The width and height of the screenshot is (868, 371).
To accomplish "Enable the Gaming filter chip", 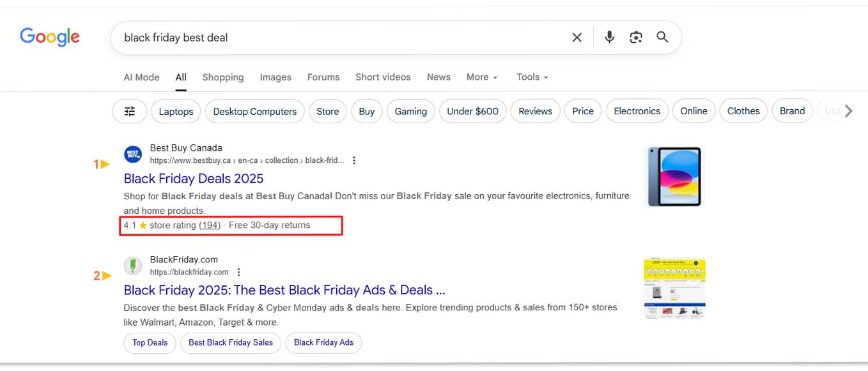I will pyautogui.click(x=410, y=111).
